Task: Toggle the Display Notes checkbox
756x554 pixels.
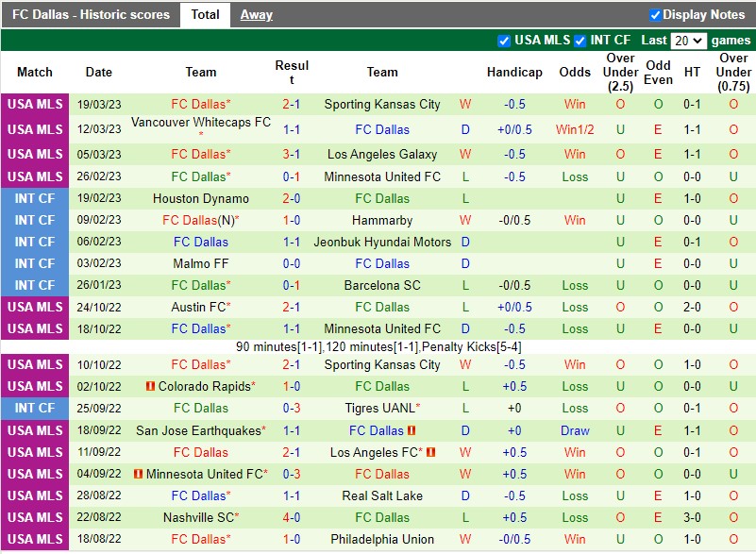Action: (x=655, y=15)
